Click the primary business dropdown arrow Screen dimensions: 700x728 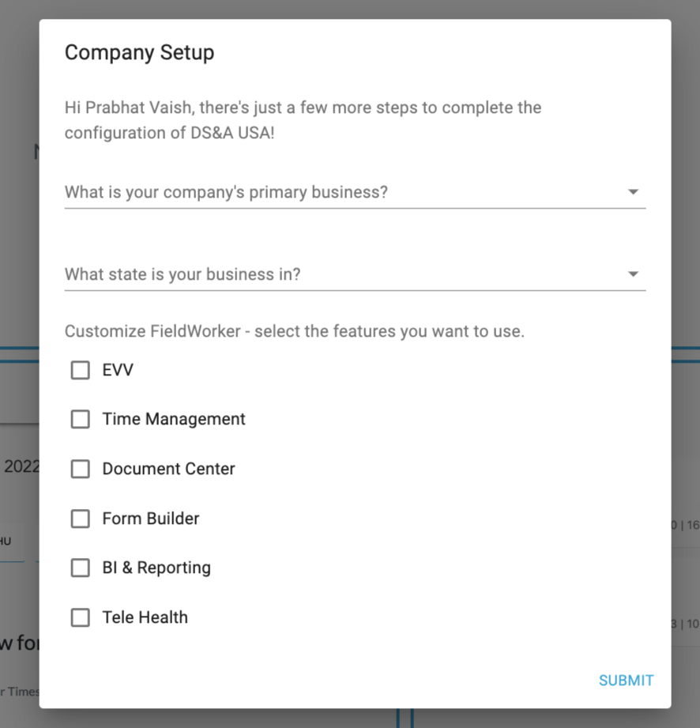pos(633,192)
